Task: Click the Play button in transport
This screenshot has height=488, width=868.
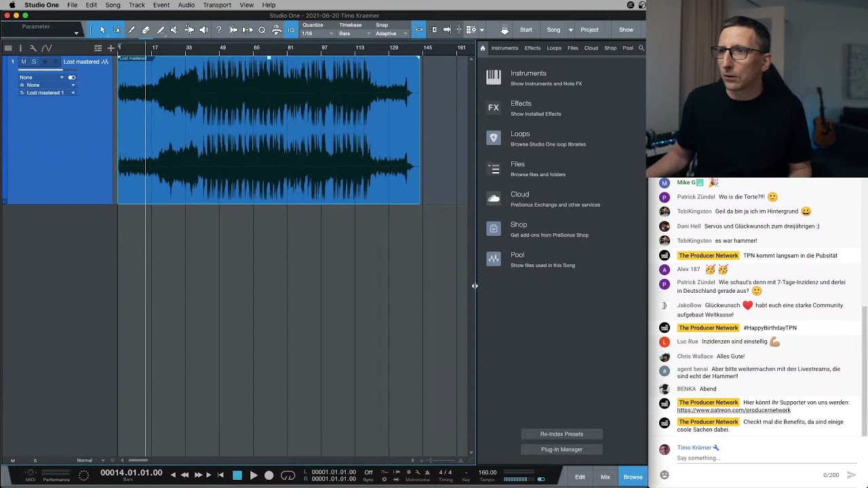Action: (x=253, y=476)
